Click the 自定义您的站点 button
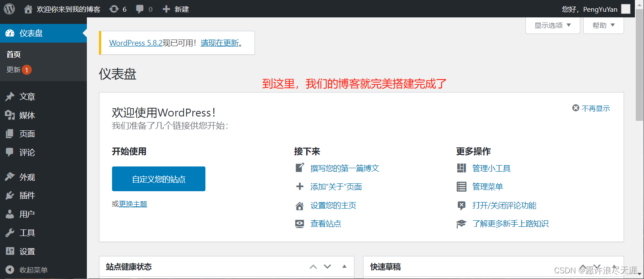The image size is (644, 279). point(159,179)
